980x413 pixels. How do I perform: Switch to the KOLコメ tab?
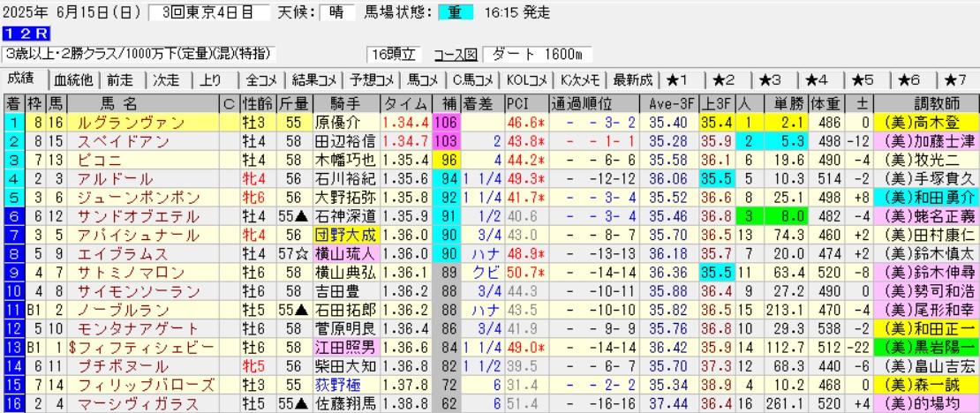[528, 80]
